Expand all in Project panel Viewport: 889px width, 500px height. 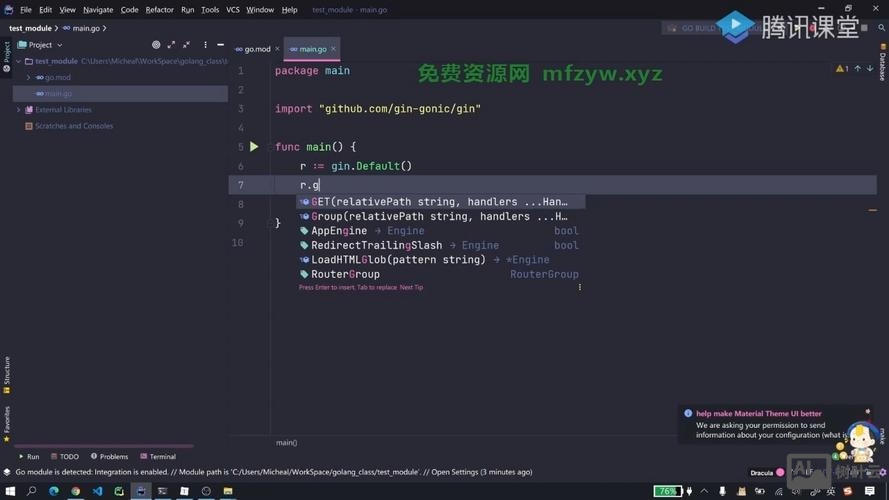tap(171, 45)
